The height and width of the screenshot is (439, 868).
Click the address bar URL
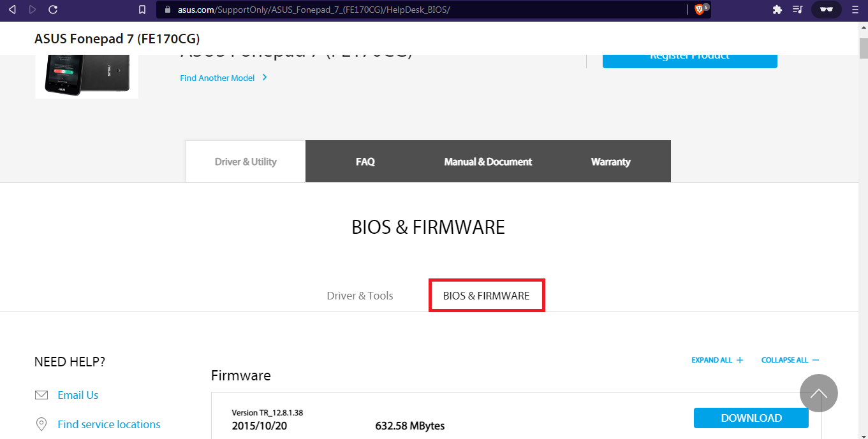[x=314, y=10]
